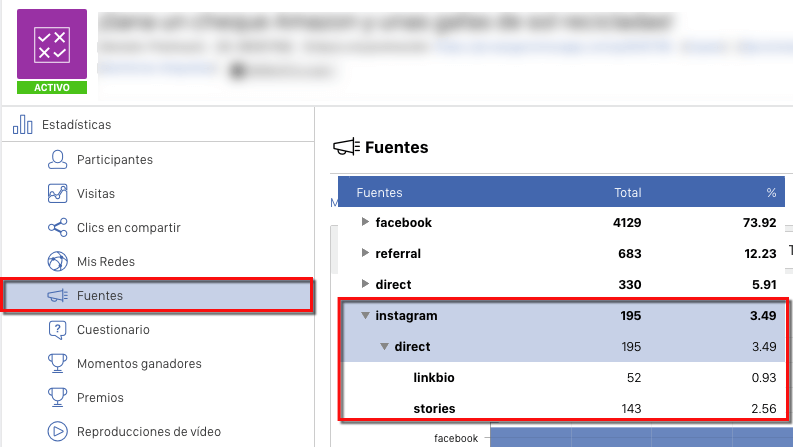Click the purple promotion logo thumbnail

(51, 46)
